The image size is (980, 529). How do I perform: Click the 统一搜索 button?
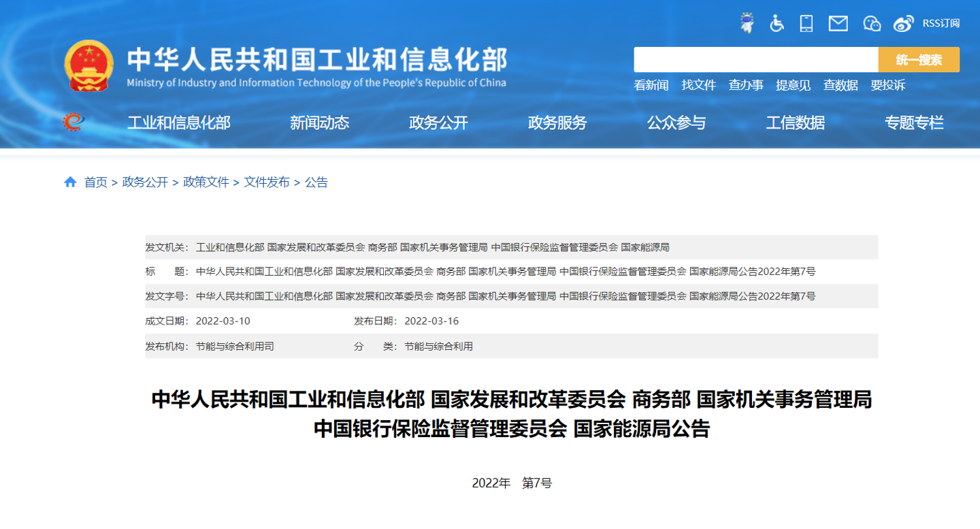point(919,60)
